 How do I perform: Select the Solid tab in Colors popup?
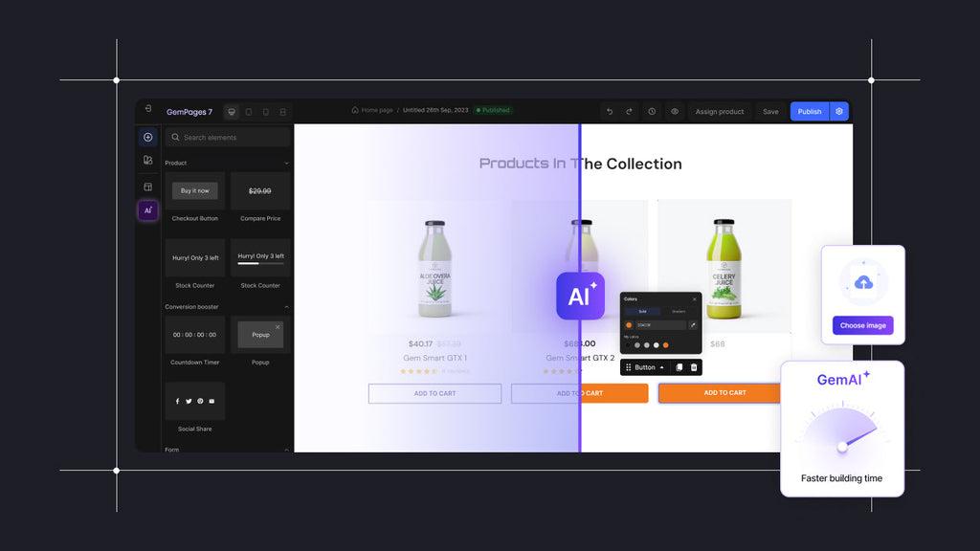(642, 311)
